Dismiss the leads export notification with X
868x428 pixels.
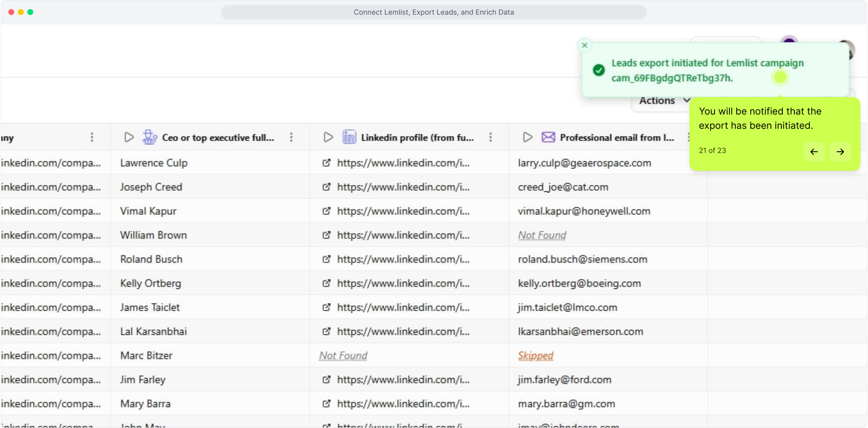tap(584, 45)
